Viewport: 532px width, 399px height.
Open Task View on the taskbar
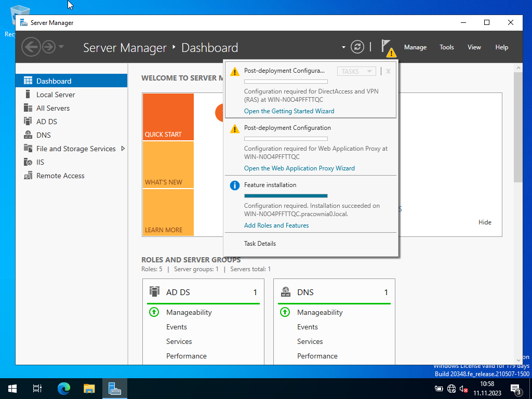pyautogui.click(x=37, y=389)
